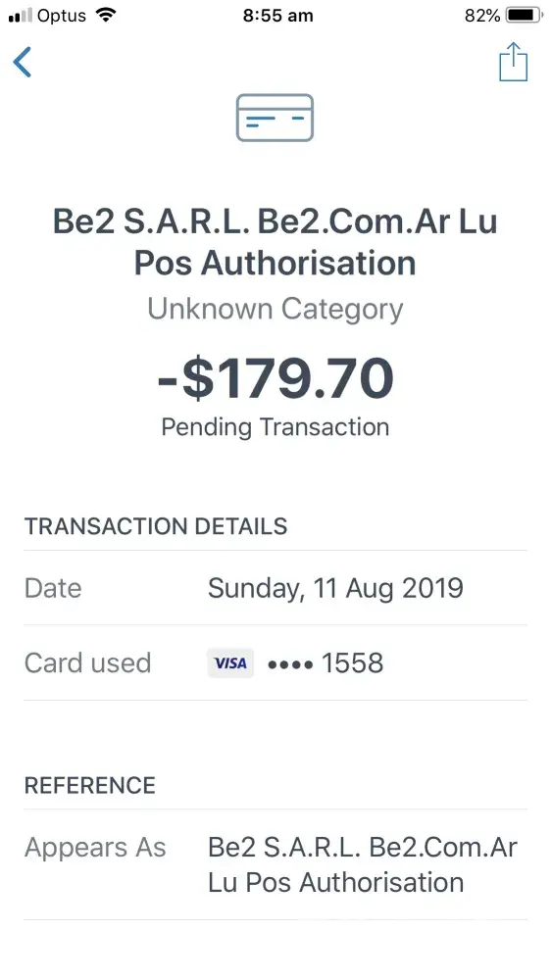The width and height of the screenshot is (551, 980).
Task: Tap the VISA card logo
Action: pyautogui.click(x=230, y=663)
